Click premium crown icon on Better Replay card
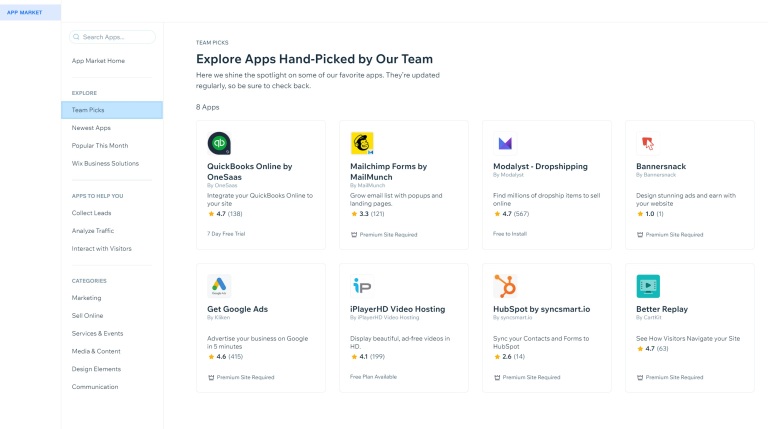This screenshot has height=429, width=768. 640,378
